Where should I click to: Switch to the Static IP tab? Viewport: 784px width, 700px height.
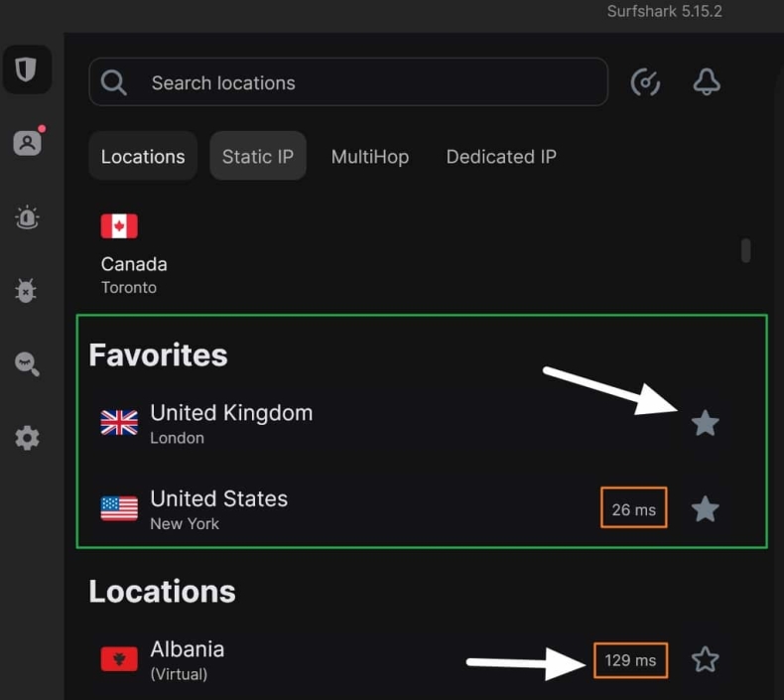click(x=258, y=157)
